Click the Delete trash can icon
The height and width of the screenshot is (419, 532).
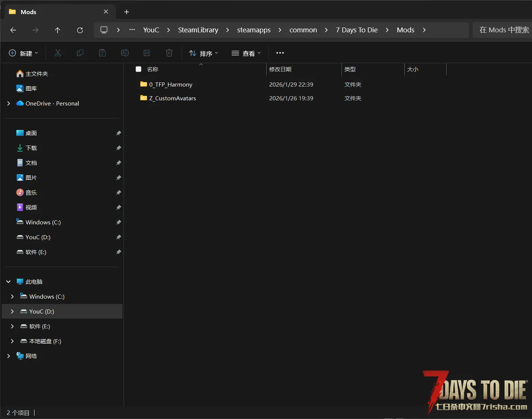169,53
